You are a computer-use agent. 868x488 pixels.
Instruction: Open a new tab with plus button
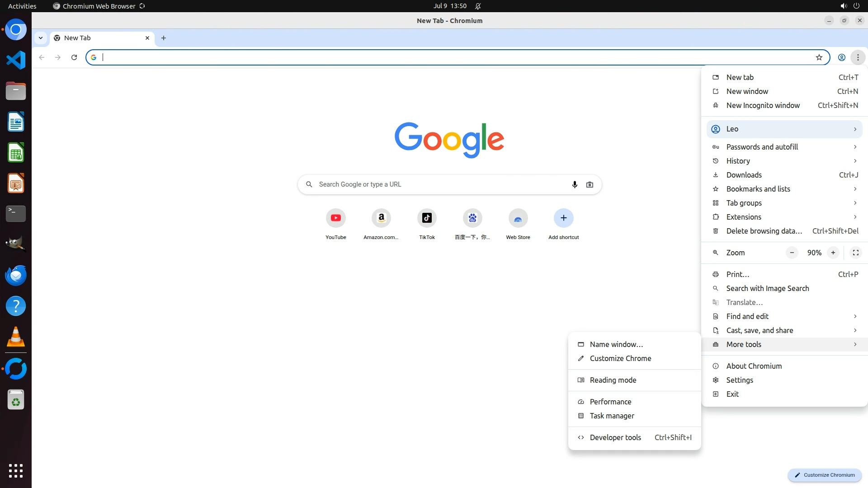(164, 38)
